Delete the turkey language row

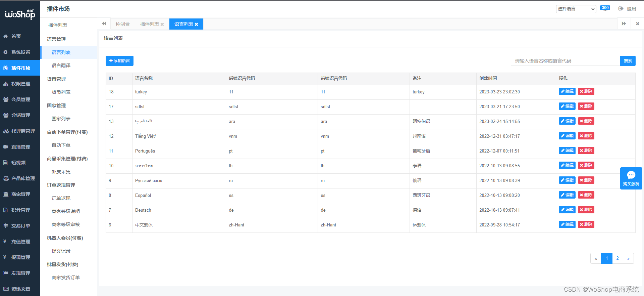click(586, 91)
